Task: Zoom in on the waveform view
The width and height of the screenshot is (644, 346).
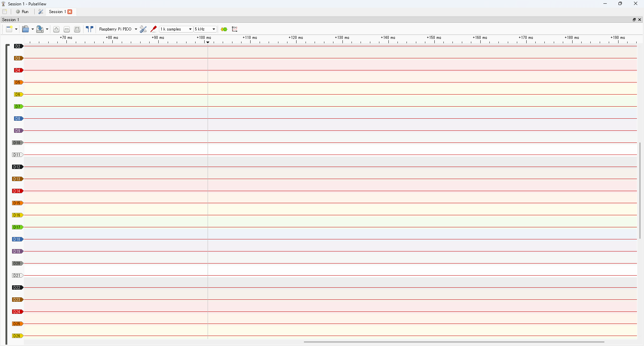Action: click(x=56, y=29)
